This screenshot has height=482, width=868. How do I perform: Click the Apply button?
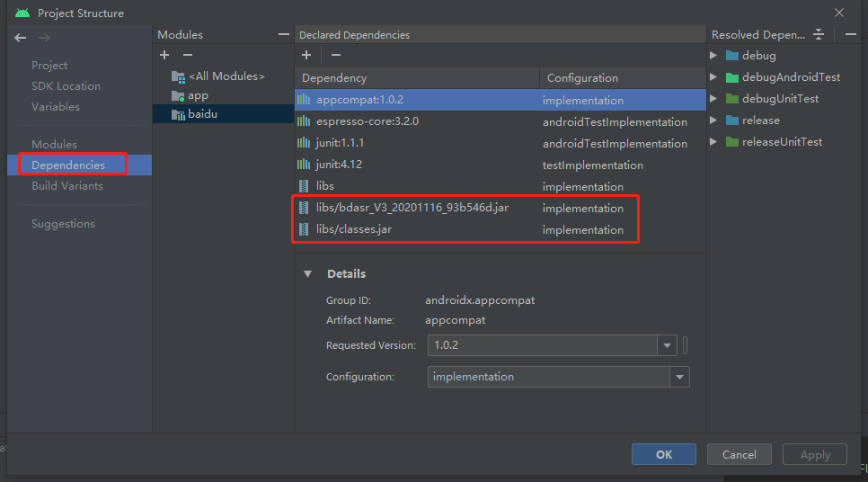[815, 454]
